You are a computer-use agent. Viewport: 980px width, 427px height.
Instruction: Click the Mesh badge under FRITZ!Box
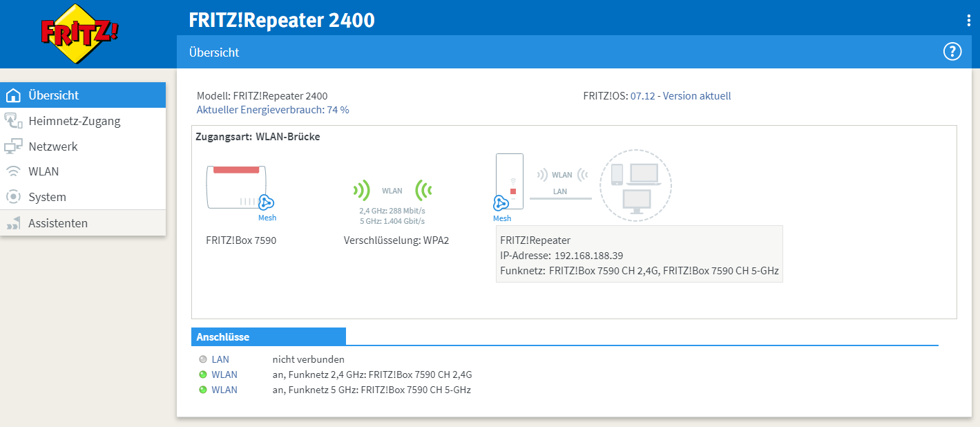pyautogui.click(x=267, y=207)
